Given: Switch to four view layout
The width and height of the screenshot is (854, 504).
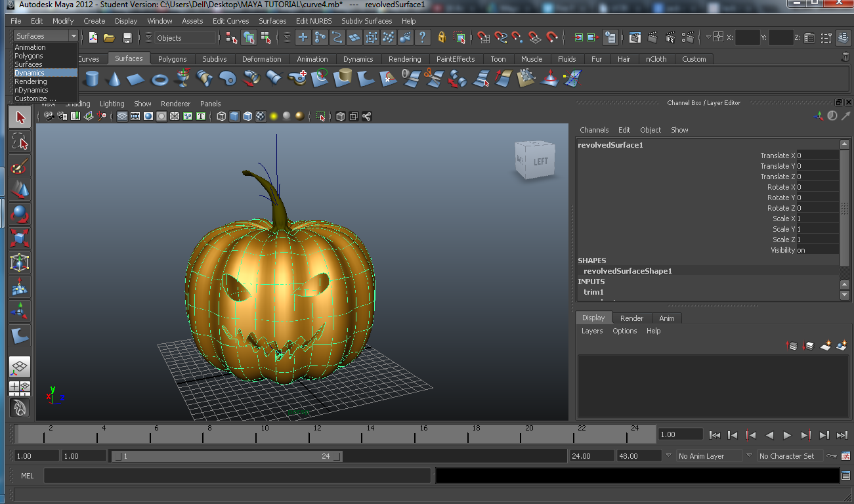Looking at the screenshot, I should [x=20, y=388].
